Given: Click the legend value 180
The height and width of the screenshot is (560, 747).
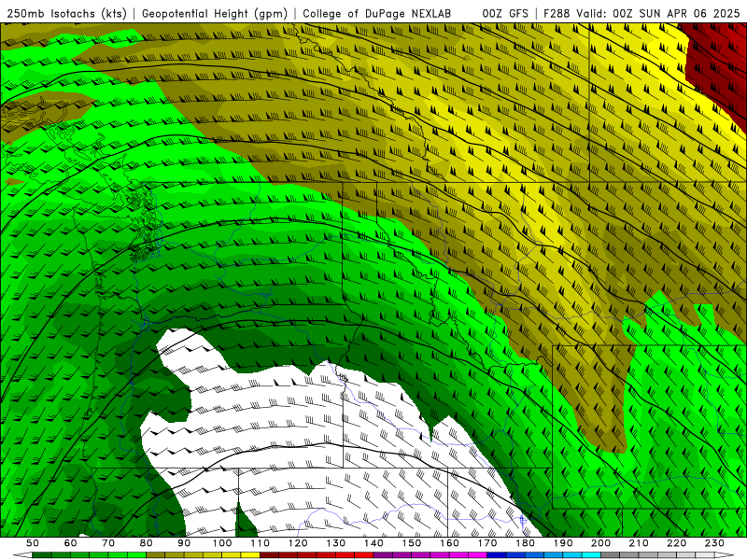Looking at the screenshot, I should coord(525,543).
